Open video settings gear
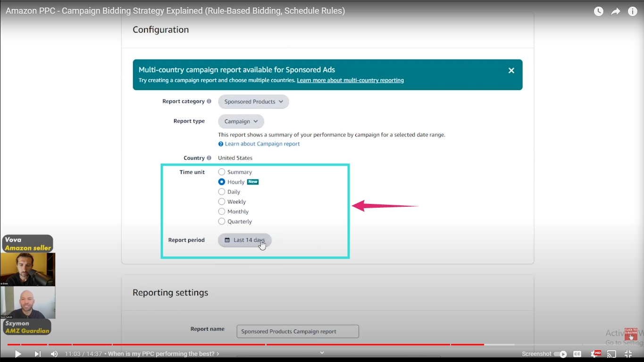 click(594, 354)
